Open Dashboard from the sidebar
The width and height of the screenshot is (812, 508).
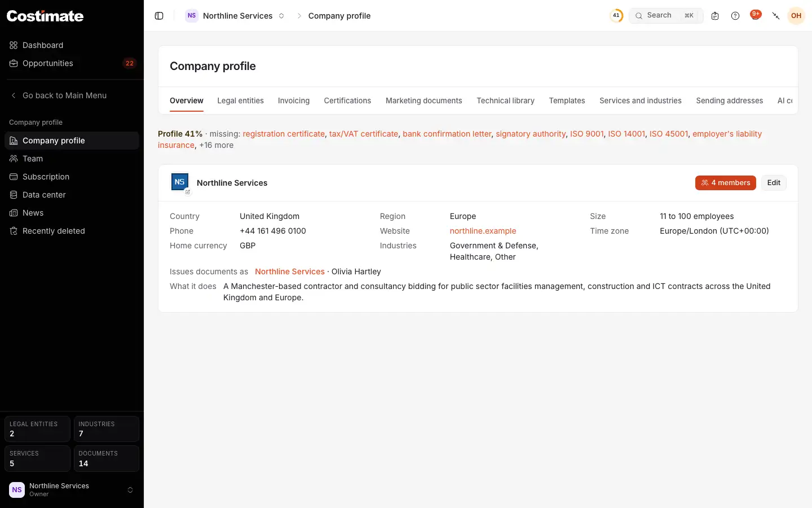click(72, 45)
